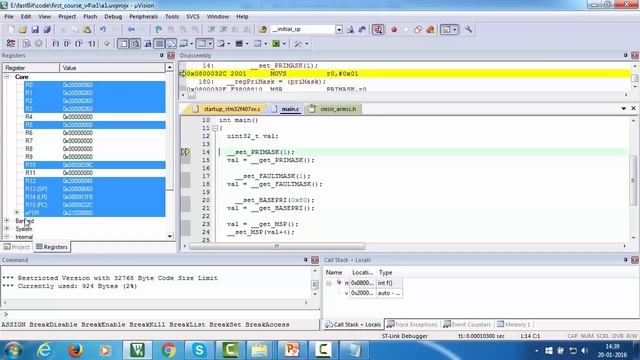Expand the Banked register group
This screenshot has height=360, width=640.
tap(7, 220)
